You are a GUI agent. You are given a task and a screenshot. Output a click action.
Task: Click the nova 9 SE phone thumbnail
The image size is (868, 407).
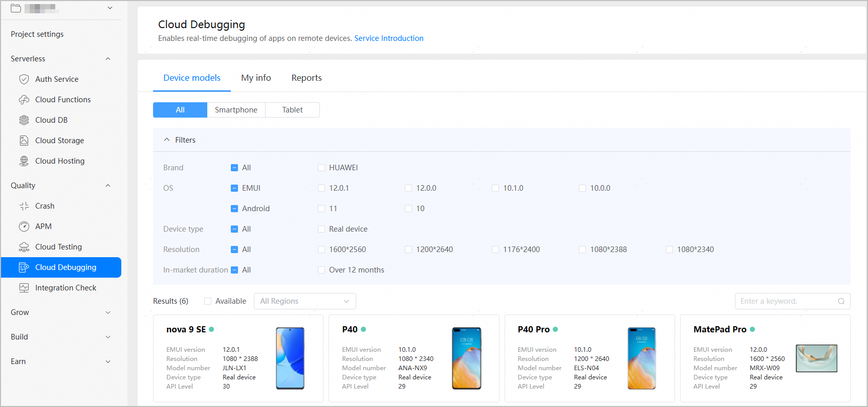point(290,358)
